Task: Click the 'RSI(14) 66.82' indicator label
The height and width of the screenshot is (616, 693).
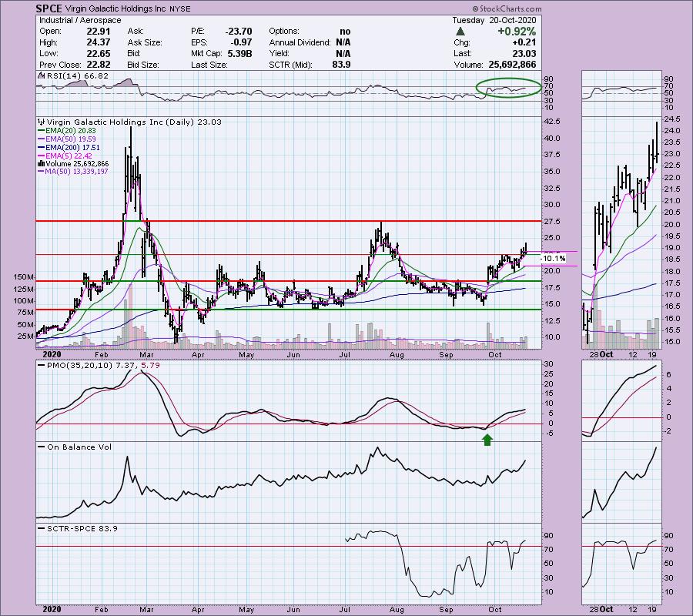Action: click(77, 76)
